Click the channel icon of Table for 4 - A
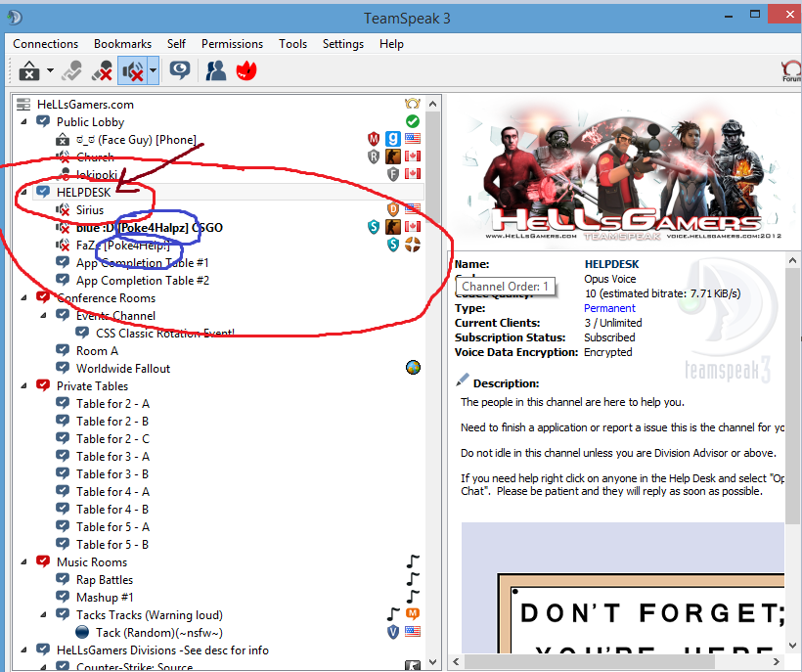Screen dimensions: 802x672 (63, 491)
